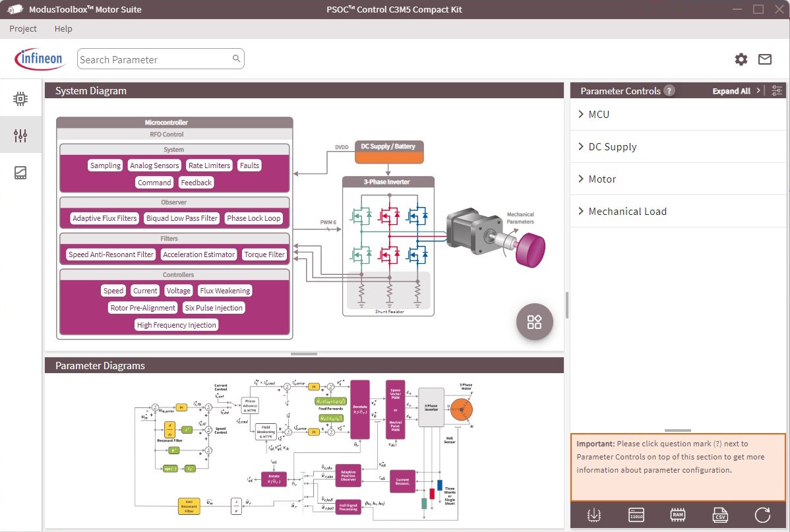Open the Help menu
Screen dimensions: 790x532
pos(63,29)
